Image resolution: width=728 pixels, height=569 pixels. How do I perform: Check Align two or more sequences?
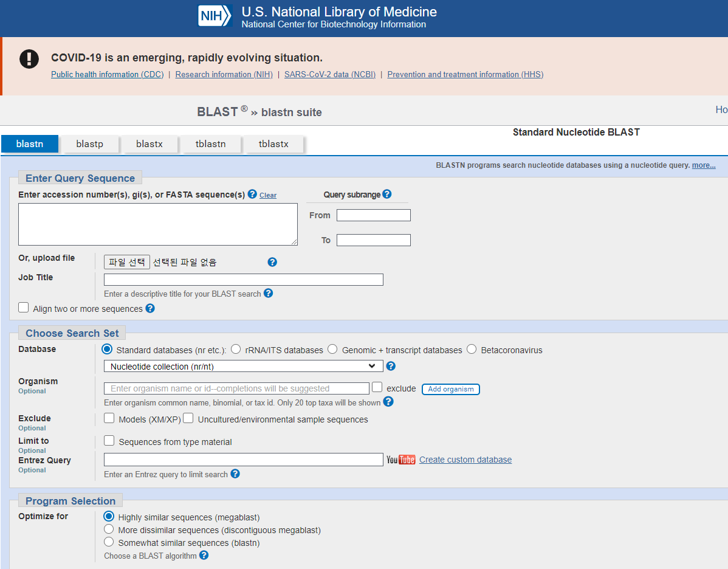[x=23, y=308]
